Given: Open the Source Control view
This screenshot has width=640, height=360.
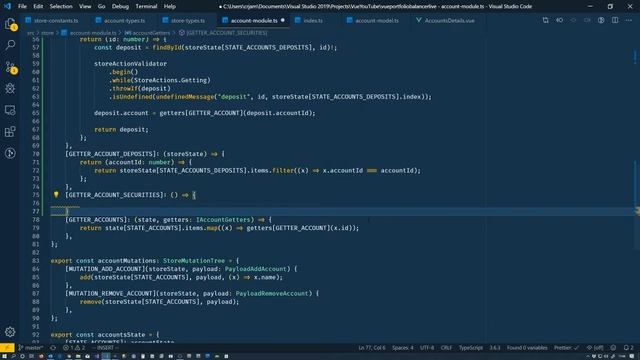Looking at the screenshot, I should point(10,67).
